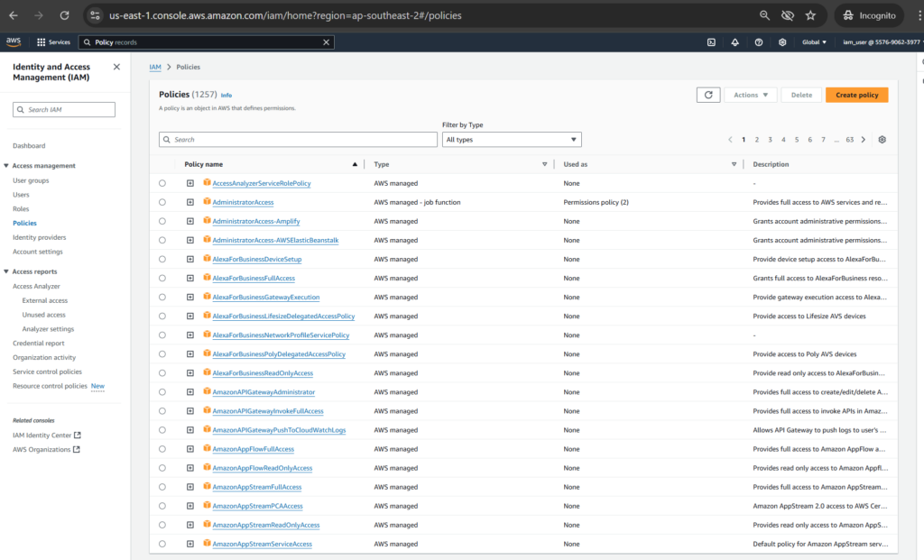The width and height of the screenshot is (924, 560).
Task: Navigate to User groups in sidebar
Action: pyautogui.click(x=31, y=180)
